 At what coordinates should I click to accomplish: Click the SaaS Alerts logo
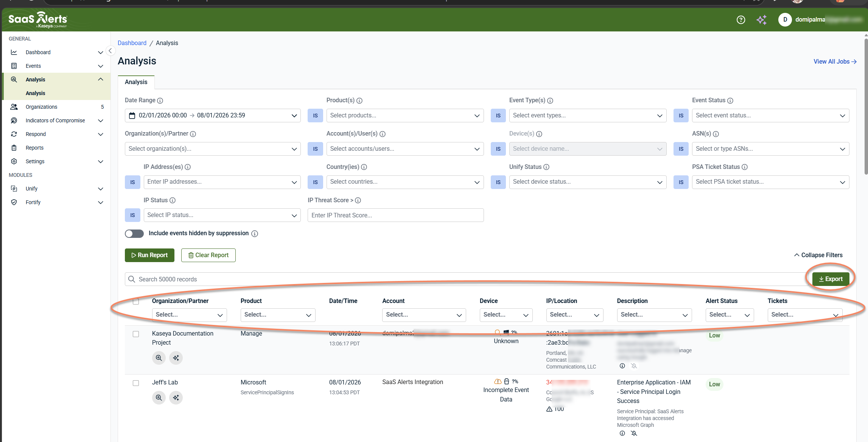(x=38, y=20)
